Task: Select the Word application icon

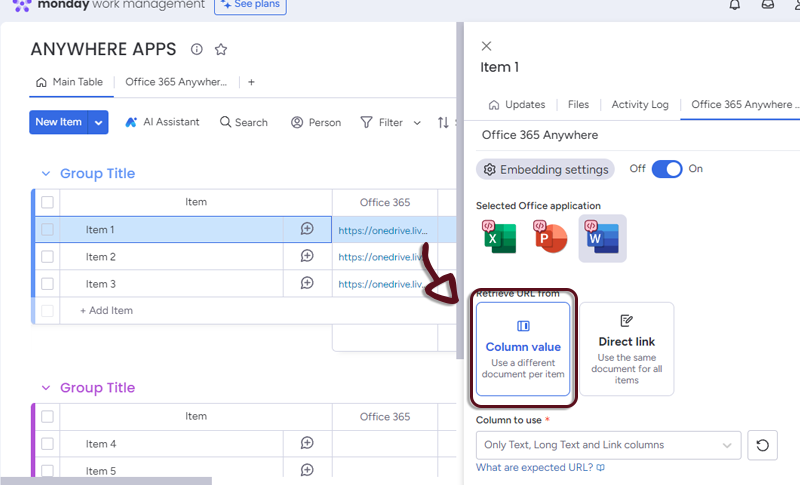Action: coord(602,239)
